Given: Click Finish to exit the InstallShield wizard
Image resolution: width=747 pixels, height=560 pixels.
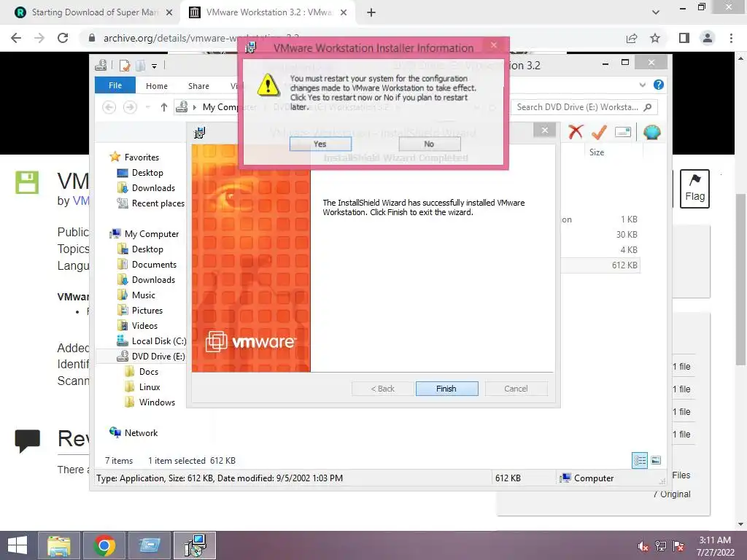Looking at the screenshot, I should pos(446,389).
